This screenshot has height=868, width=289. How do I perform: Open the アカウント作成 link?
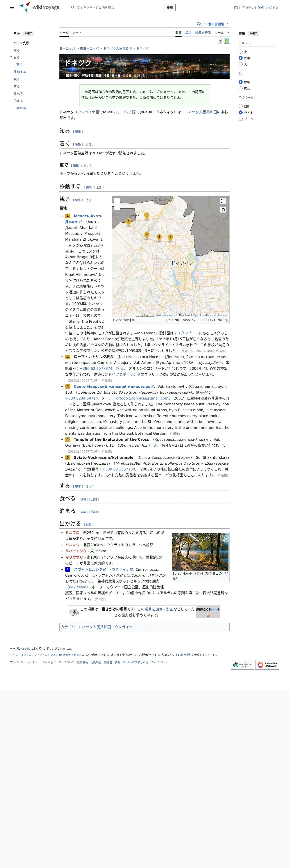[x=253, y=8]
